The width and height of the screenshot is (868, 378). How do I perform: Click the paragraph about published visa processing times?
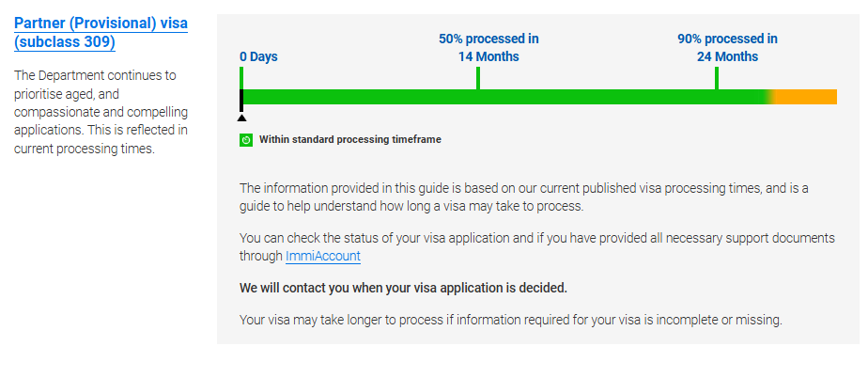(523, 197)
